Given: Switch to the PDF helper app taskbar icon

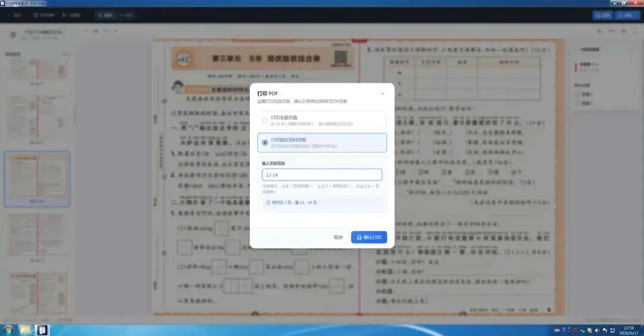Looking at the screenshot, I should [42, 330].
